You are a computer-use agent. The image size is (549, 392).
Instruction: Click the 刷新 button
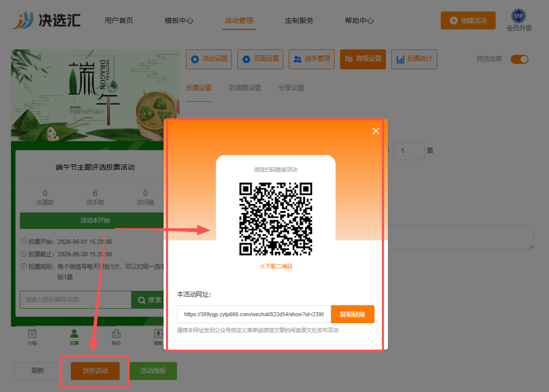(x=37, y=371)
